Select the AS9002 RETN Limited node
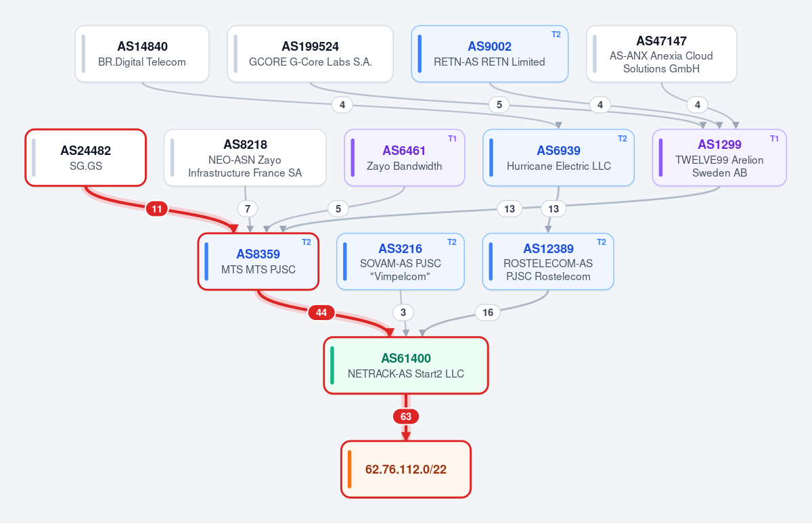Screen dimensions: 812x523 [x=490, y=54]
